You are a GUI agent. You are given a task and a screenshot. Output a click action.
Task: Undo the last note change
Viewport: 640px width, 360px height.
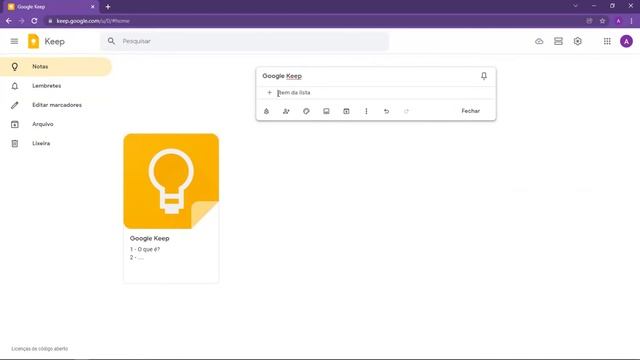point(386,111)
